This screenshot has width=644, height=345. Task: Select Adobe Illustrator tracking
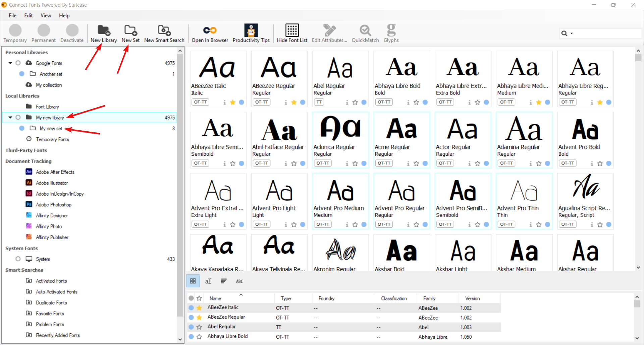tap(52, 183)
